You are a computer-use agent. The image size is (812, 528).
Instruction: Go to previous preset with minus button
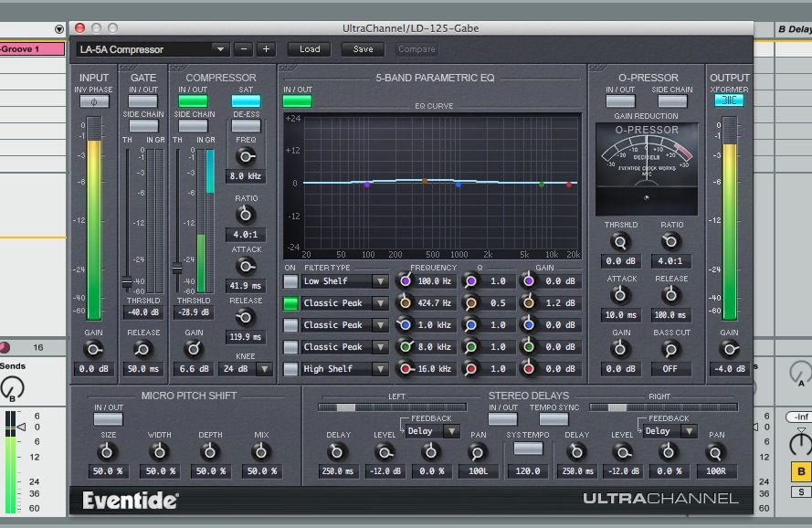[243, 49]
